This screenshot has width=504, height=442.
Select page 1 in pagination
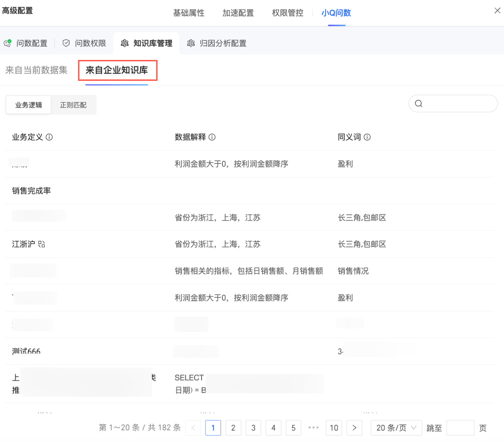tap(213, 428)
